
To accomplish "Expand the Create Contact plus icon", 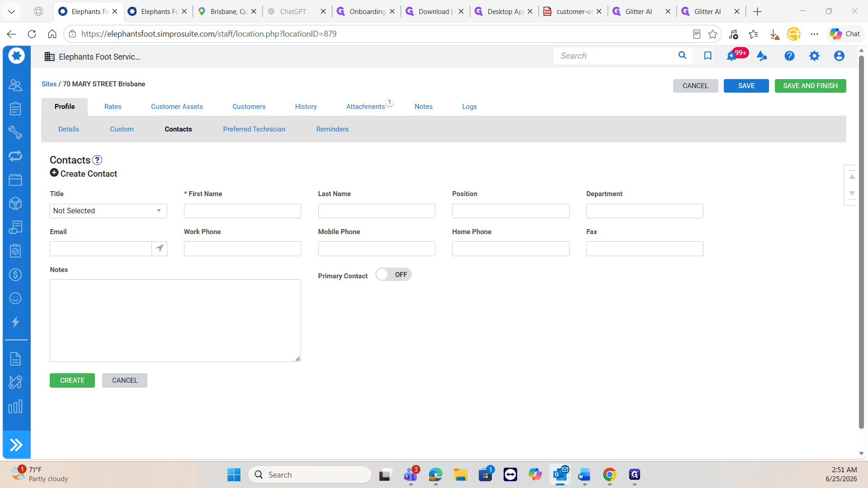I will 54,173.
